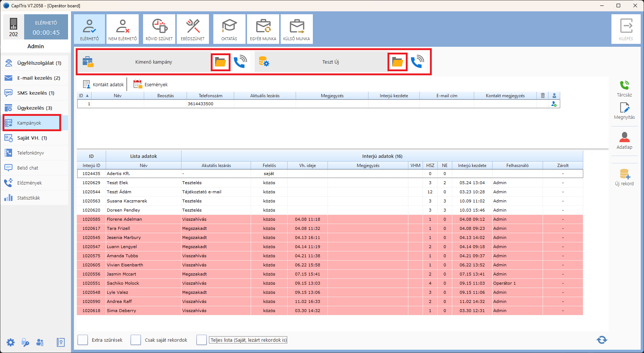Image resolution: width=644 pixels, height=353 pixels.
Task: Select the Oktatás status icon
Action: pos(229,29)
